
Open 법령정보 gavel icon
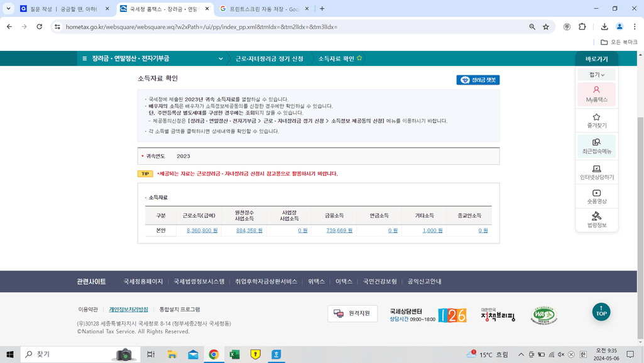coord(596,220)
